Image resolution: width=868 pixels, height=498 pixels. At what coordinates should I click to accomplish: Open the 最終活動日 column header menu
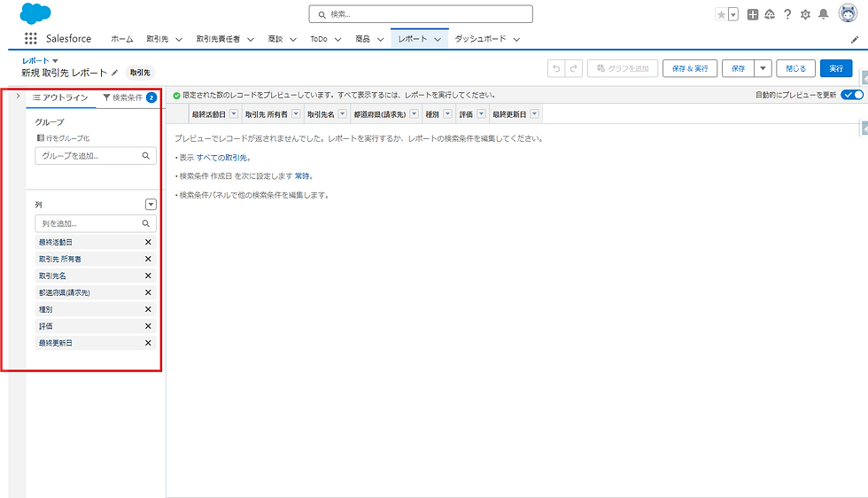234,114
